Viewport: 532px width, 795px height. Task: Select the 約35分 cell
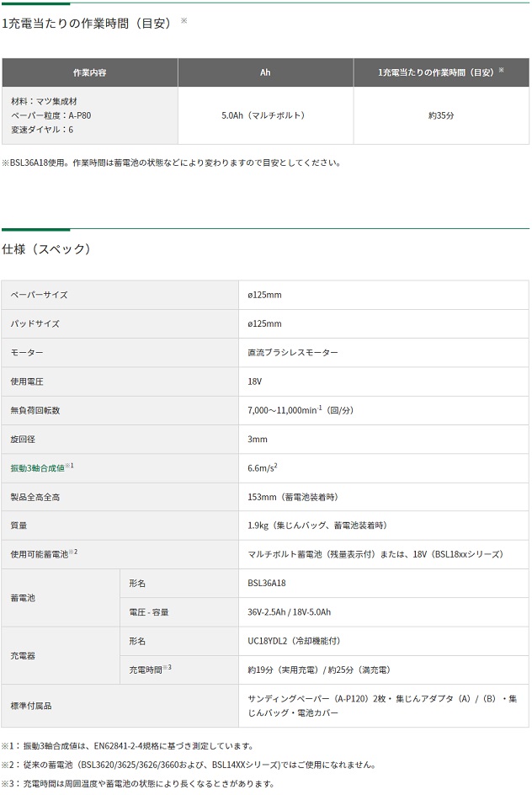coord(441,115)
